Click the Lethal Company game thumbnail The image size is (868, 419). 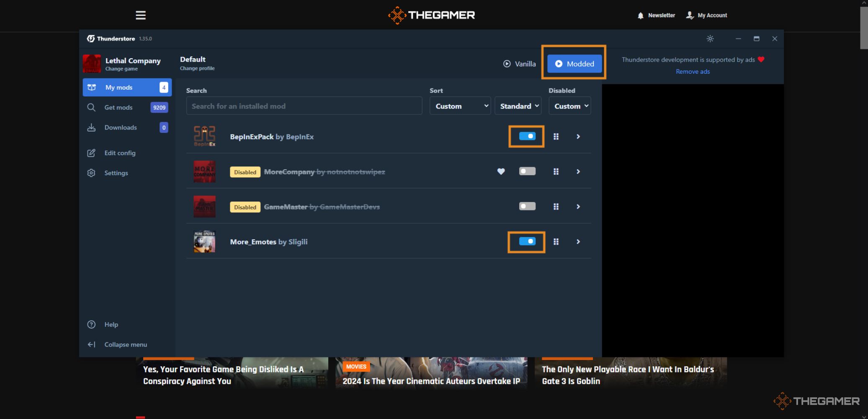tap(92, 64)
